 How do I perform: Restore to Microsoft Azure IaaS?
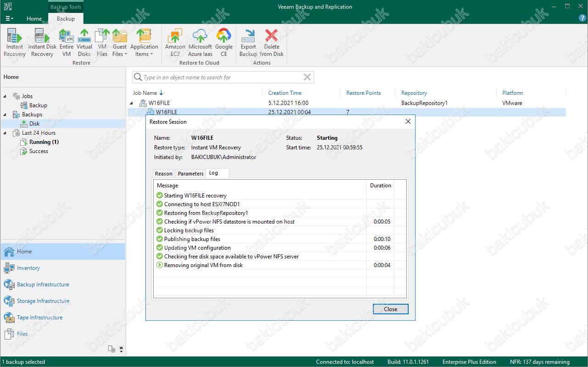(200, 43)
